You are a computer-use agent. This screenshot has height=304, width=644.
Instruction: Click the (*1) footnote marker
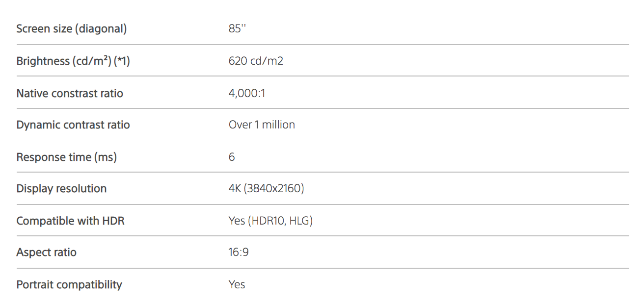pos(121,61)
